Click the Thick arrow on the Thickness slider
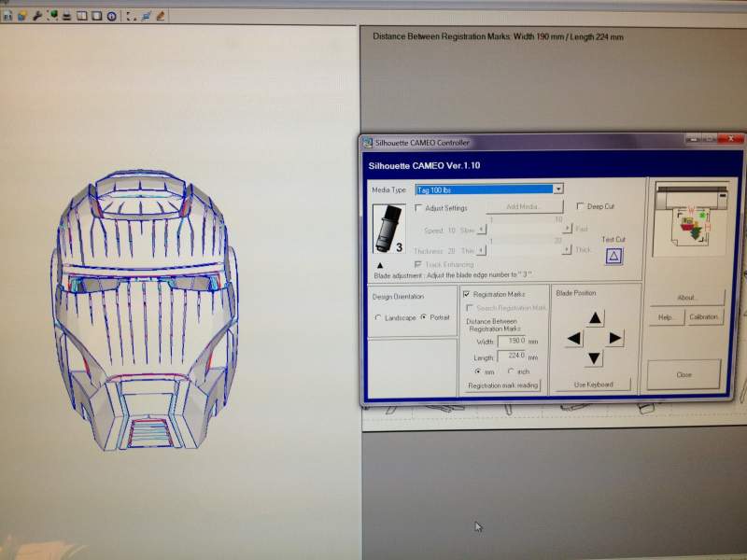This screenshot has width=747, height=560. (567, 249)
